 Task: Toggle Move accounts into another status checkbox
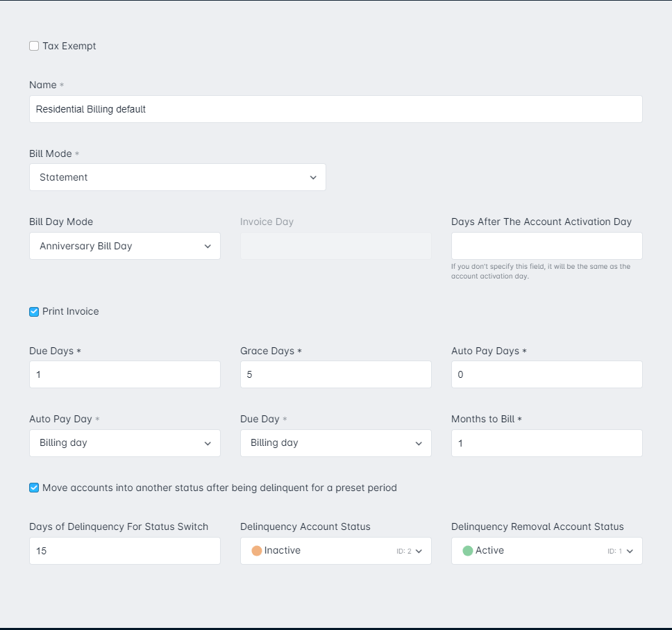(34, 488)
